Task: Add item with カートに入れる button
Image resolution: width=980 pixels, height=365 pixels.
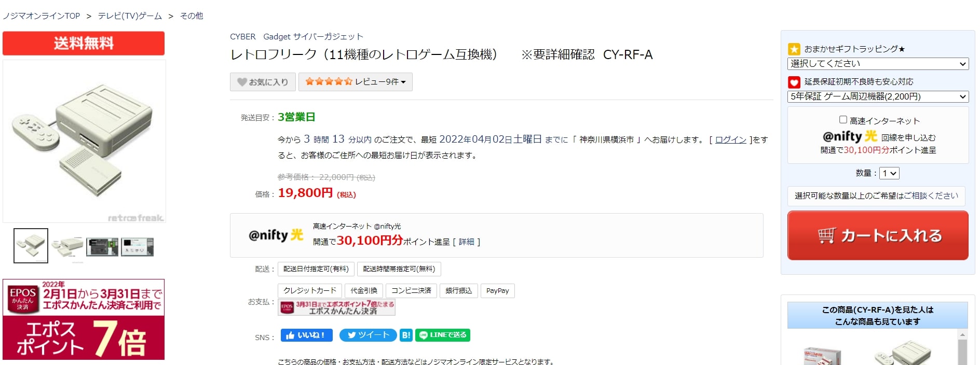Action: tap(878, 235)
